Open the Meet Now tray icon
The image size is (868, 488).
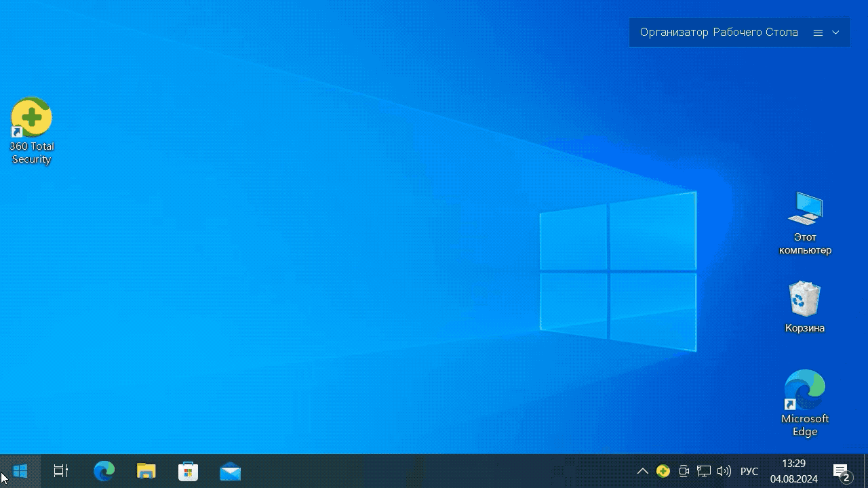point(684,471)
